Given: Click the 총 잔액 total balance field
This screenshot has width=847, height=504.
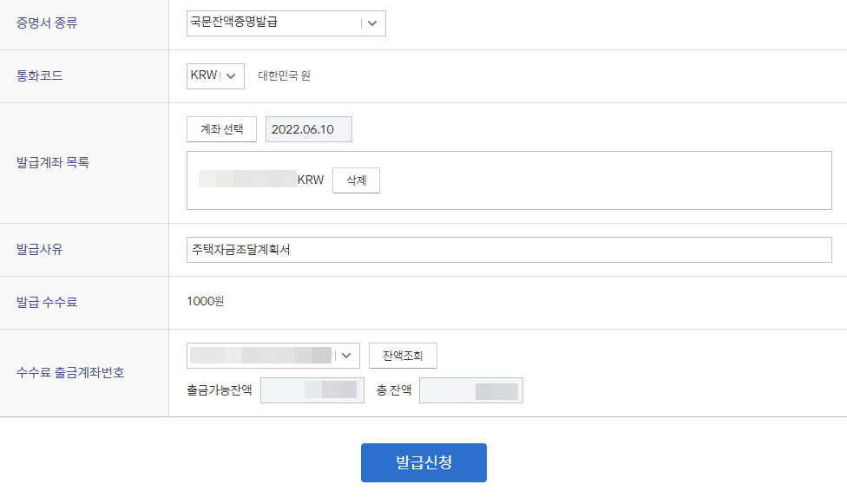Looking at the screenshot, I should [x=470, y=389].
